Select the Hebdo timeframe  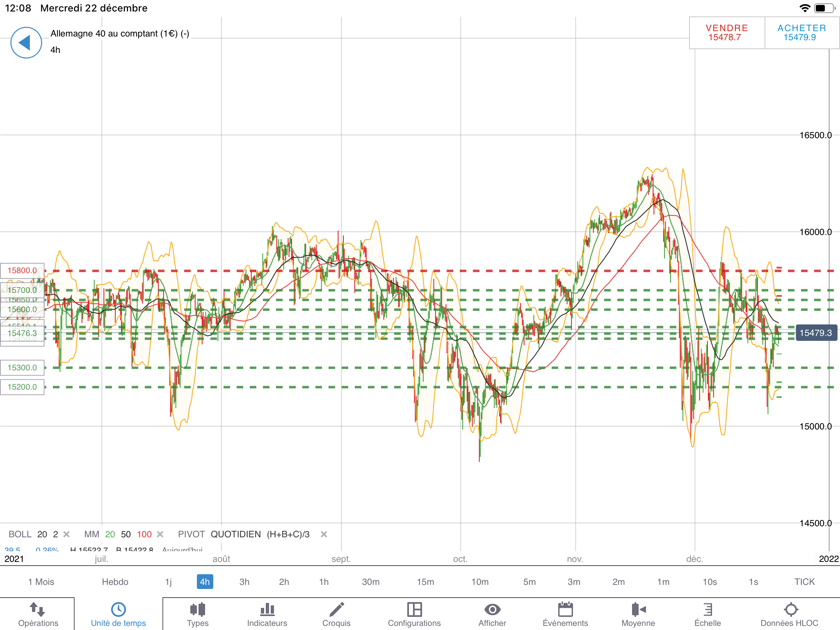point(115,582)
